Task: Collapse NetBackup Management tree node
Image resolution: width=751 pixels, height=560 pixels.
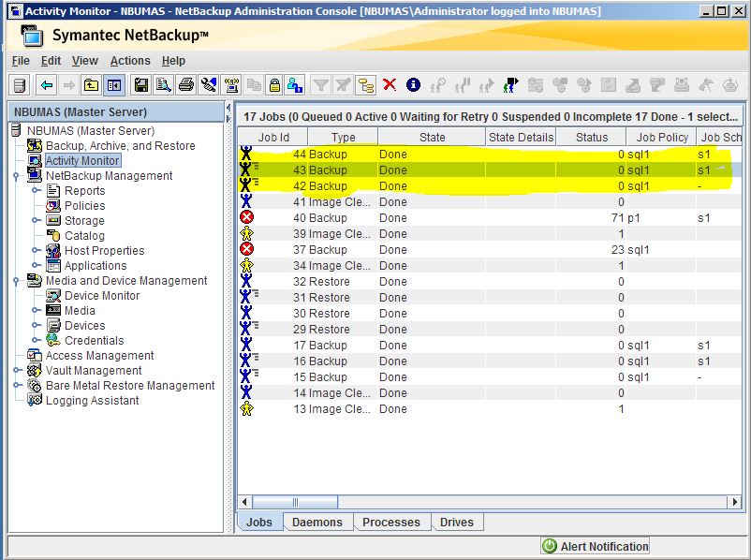Action: pyautogui.click(x=16, y=176)
